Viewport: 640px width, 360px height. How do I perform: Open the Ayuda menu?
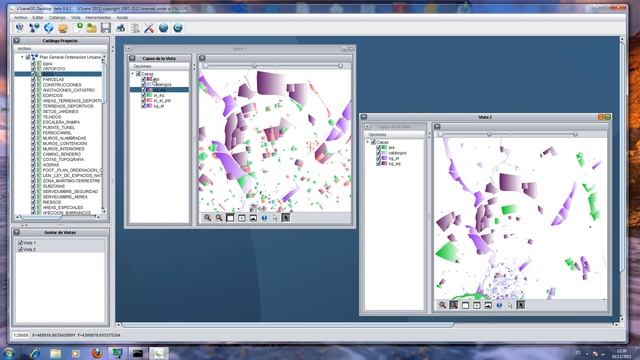tap(122, 18)
